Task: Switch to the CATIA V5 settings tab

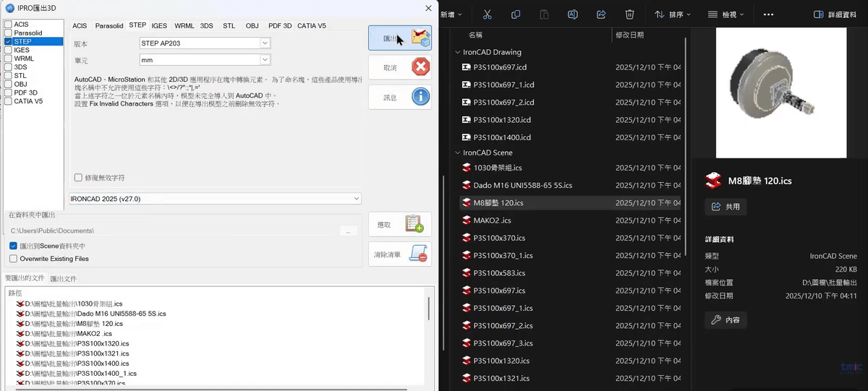Action: point(312,25)
